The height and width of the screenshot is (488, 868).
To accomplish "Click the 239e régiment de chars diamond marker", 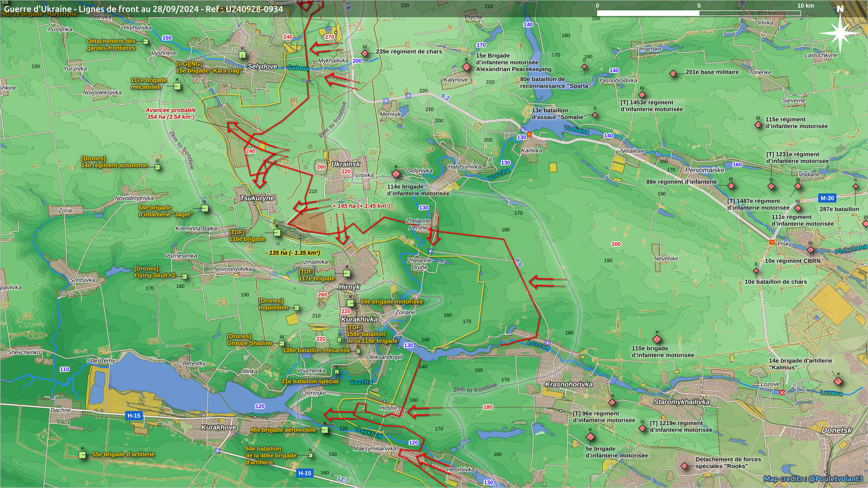I will [x=365, y=54].
